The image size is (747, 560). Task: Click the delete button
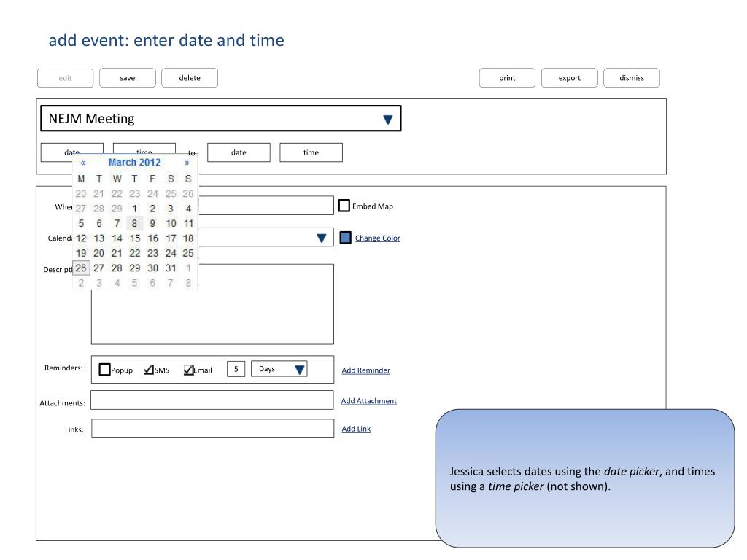[190, 77]
